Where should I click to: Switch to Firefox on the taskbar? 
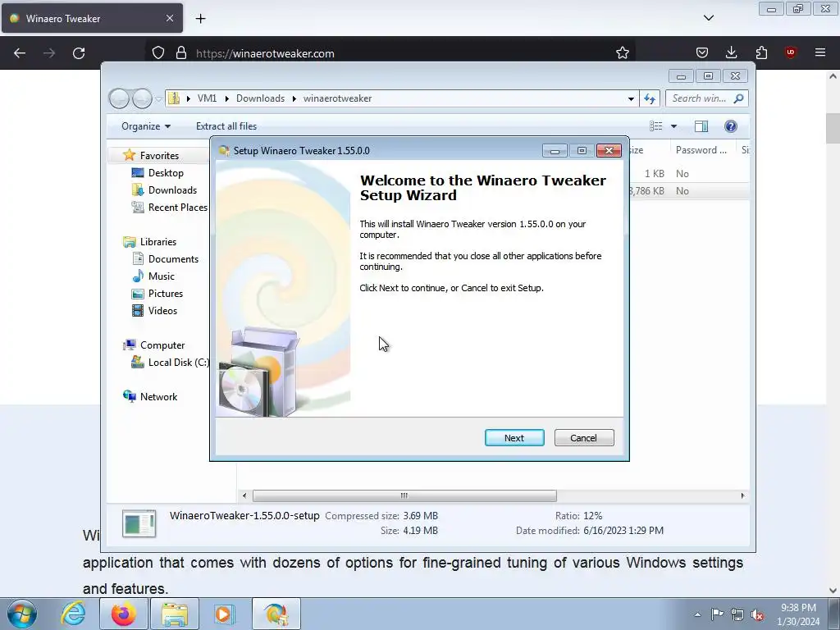124,614
